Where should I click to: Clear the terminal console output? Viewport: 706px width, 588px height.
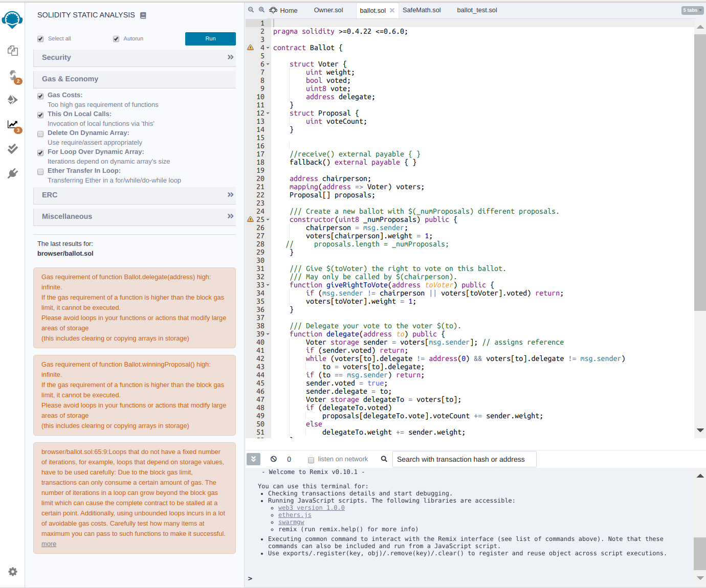coord(274,459)
